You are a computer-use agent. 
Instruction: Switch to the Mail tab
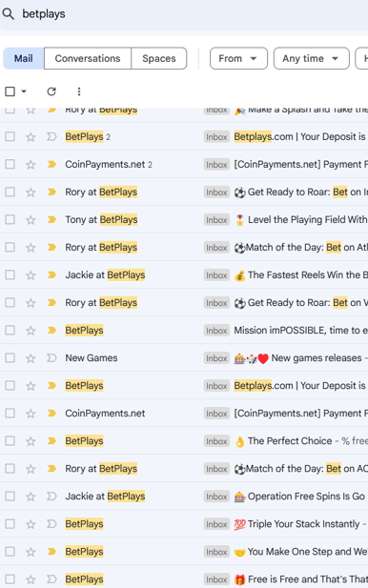(x=24, y=58)
